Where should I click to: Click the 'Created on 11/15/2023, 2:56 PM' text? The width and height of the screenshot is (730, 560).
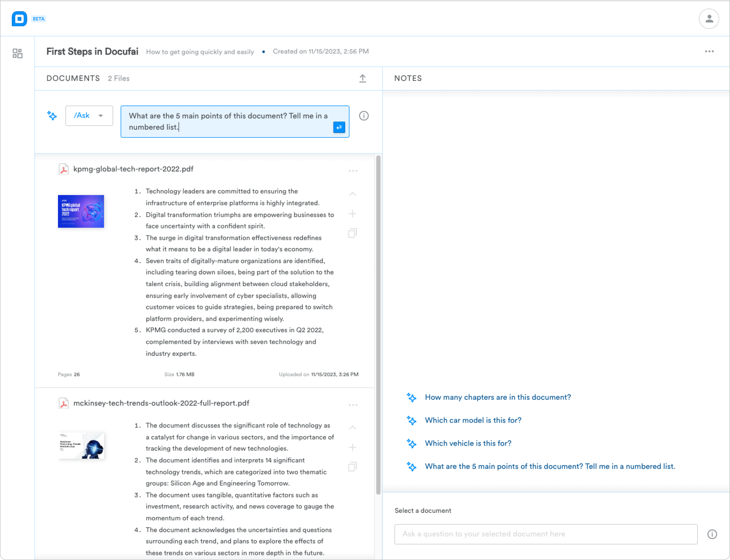(x=321, y=51)
